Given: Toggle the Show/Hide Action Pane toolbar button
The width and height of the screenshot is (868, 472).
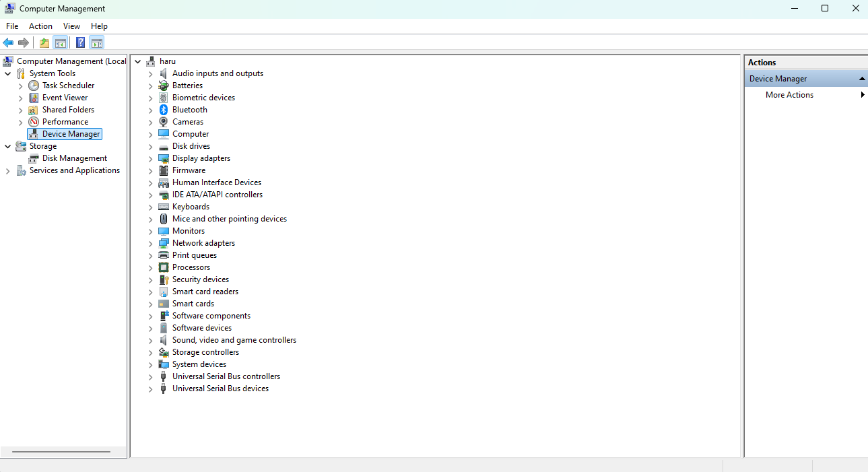Looking at the screenshot, I should [x=96, y=43].
